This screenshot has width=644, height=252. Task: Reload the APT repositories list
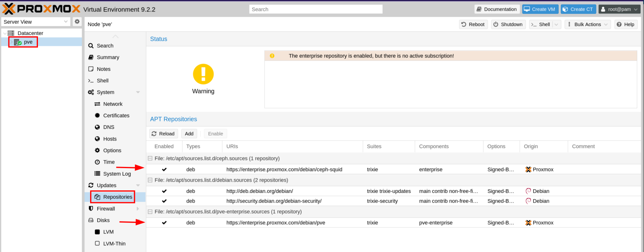[163, 134]
